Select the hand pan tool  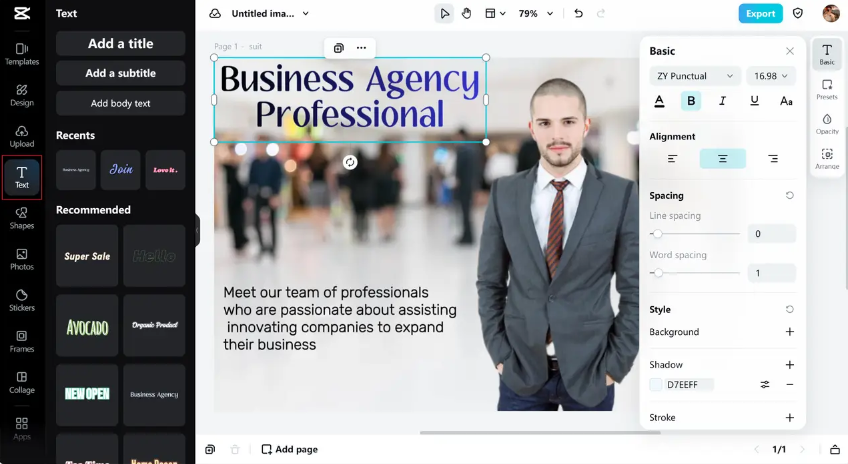pyautogui.click(x=466, y=14)
